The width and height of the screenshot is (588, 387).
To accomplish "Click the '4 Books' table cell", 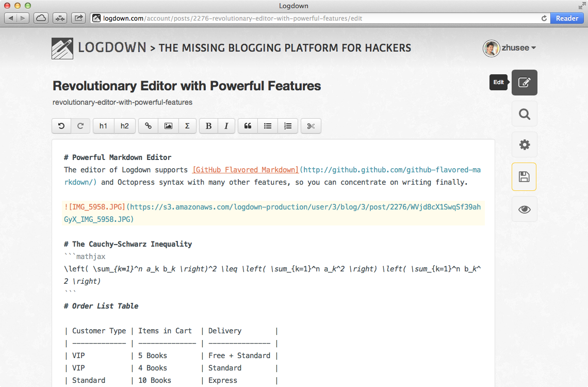I will coord(153,368).
